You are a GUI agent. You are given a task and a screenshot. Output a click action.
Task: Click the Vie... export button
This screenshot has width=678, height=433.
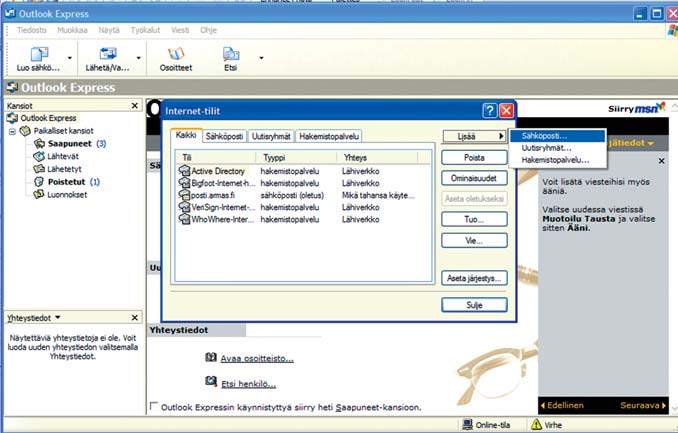coord(474,241)
